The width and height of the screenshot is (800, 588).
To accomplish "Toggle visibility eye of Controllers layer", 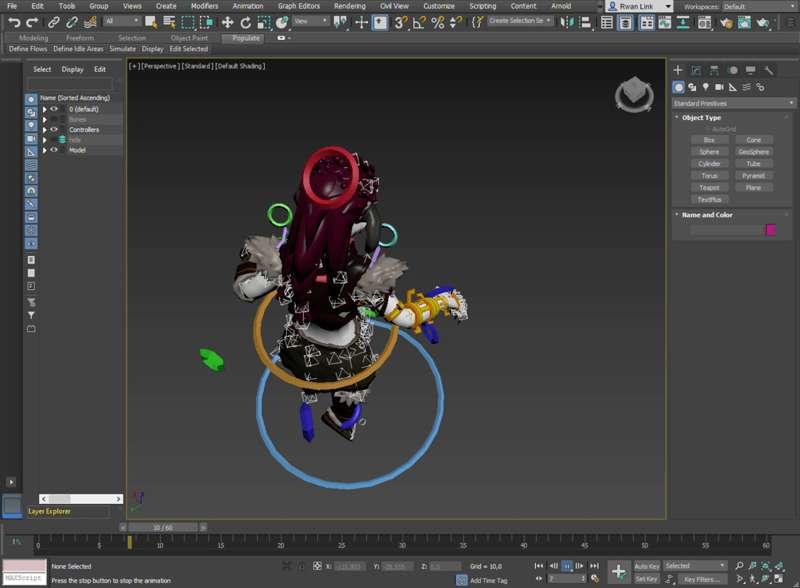I will (54, 130).
